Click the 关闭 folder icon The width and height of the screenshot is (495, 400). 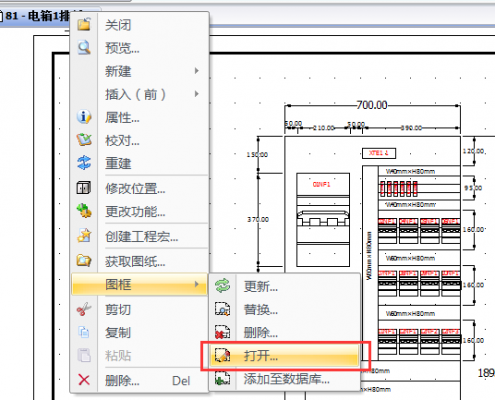[84, 25]
